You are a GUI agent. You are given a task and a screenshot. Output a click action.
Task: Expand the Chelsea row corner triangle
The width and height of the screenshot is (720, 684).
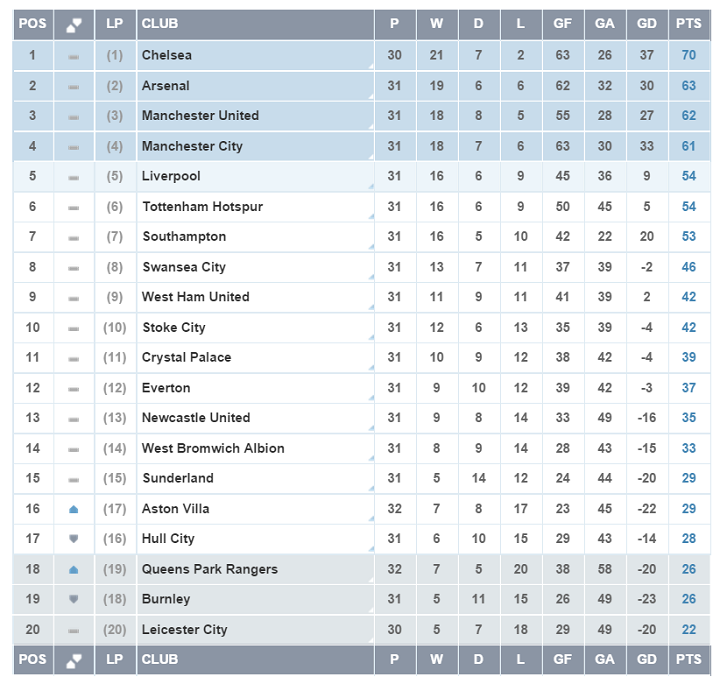point(370,67)
